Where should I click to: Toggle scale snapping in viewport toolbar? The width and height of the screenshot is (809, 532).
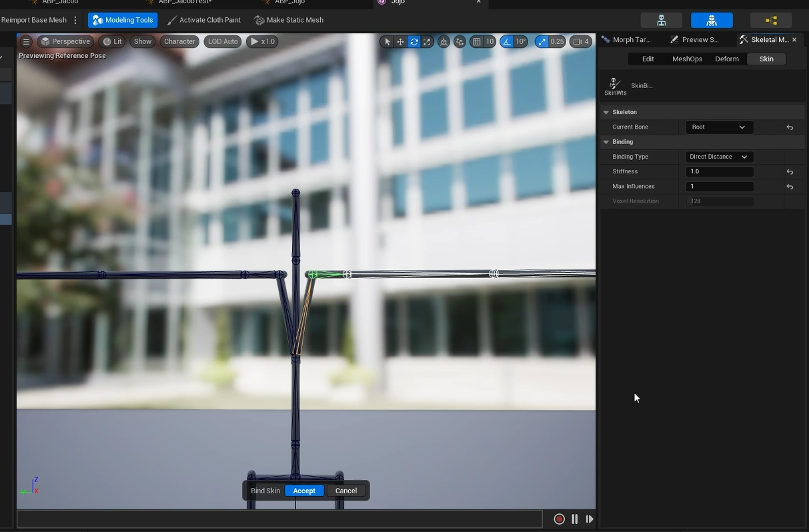pyautogui.click(x=542, y=41)
